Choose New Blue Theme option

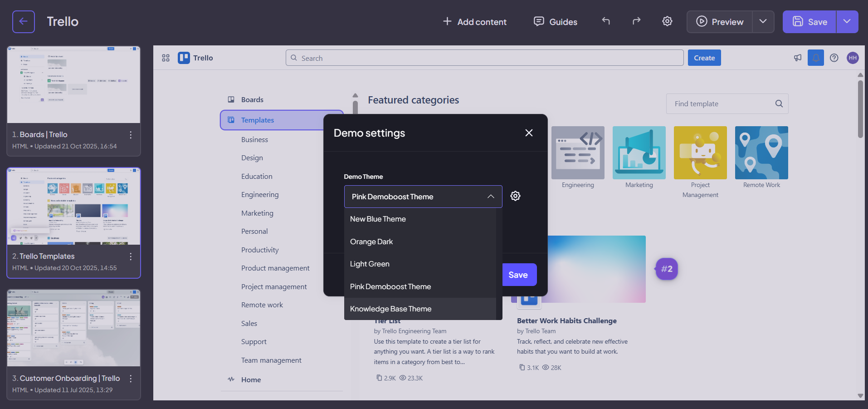(420, 219)
